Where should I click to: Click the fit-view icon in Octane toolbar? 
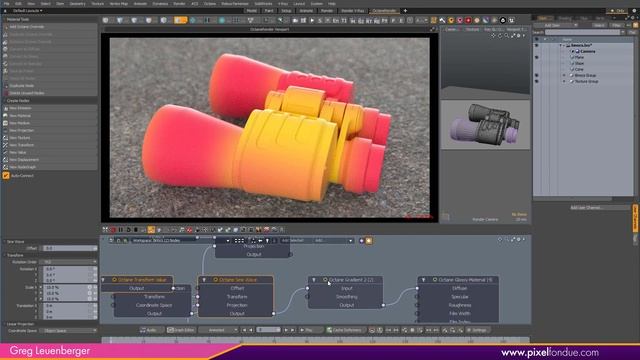click(105, 230)
